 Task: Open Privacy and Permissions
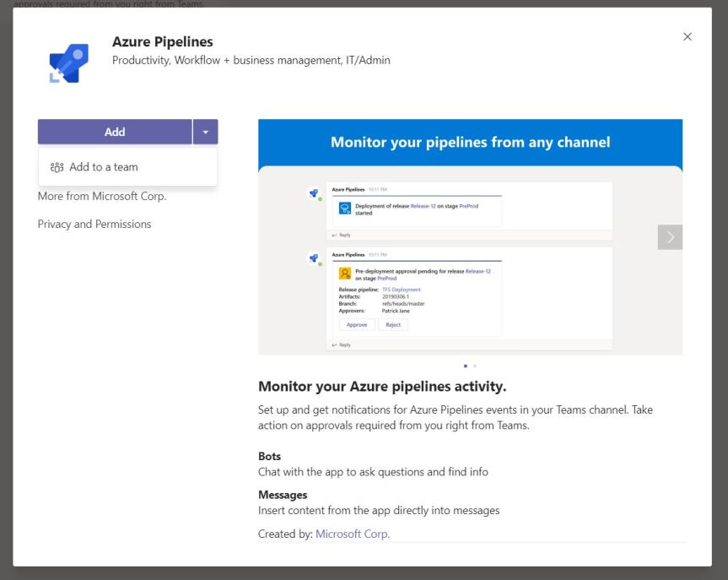point(94,224)
